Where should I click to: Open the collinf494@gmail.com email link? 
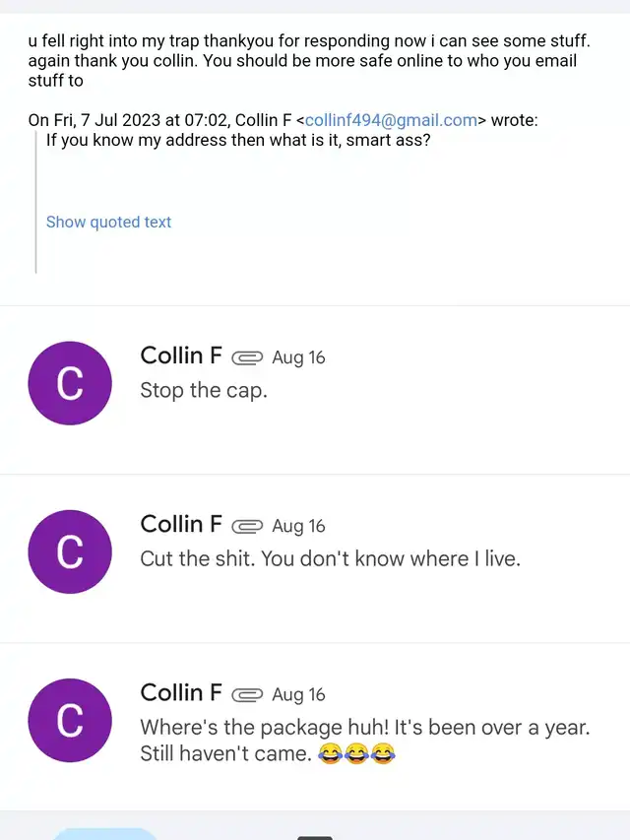click(x=391, y=120)
